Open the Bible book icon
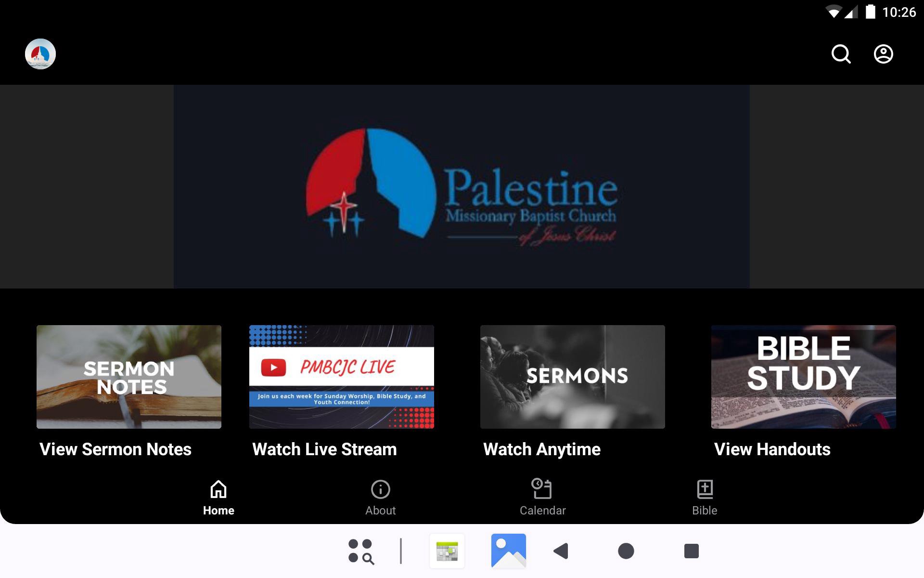Viewport: 924px width, 578px height. [705, 490]
